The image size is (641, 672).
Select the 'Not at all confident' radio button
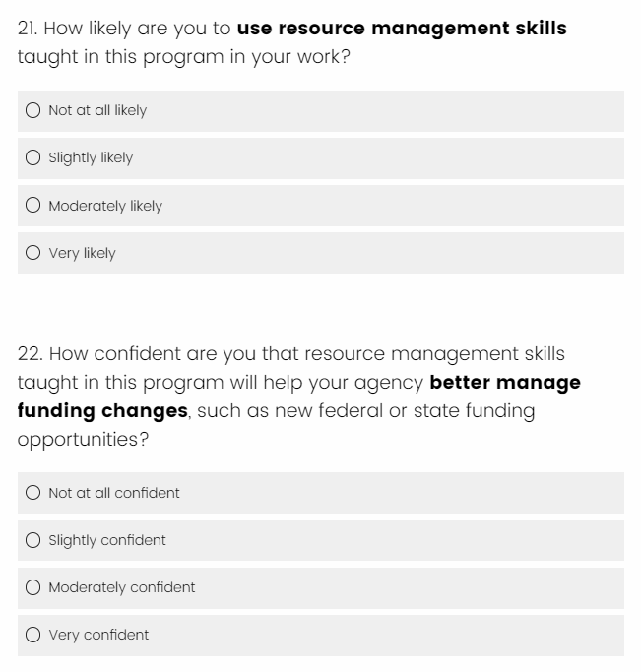[x=33, y=493]
